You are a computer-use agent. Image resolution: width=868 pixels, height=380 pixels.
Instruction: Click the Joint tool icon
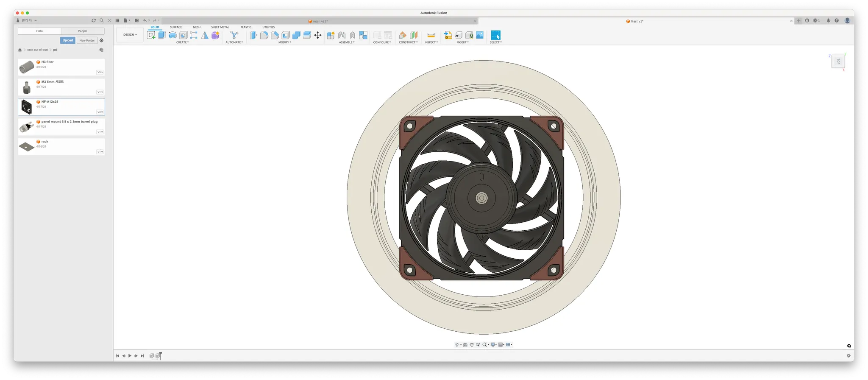342,35
